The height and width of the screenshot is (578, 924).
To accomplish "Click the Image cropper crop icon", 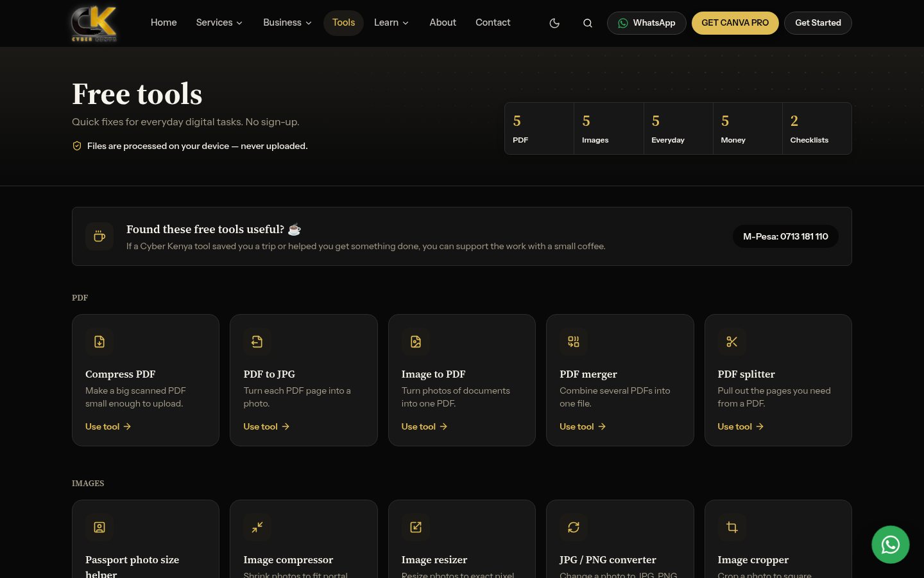I will pos(732,527).
